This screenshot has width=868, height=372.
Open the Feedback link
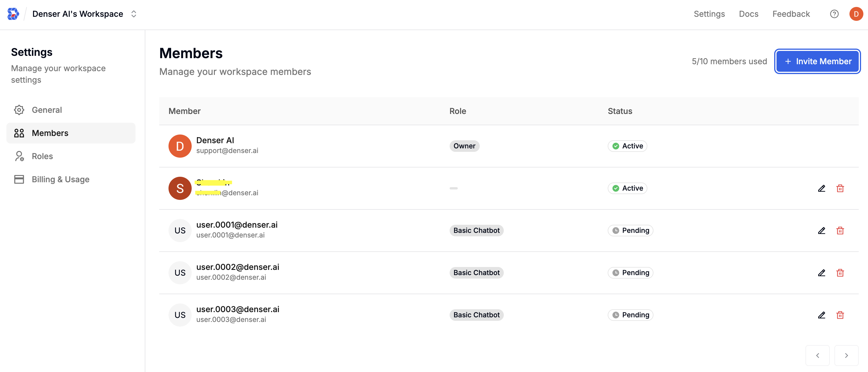[791, 14]
